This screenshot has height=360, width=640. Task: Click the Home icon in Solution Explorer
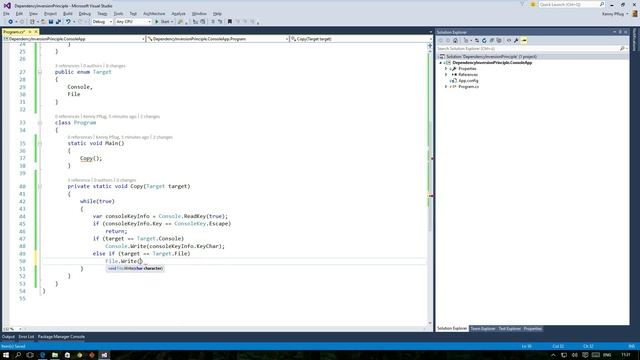coord(456,40)
